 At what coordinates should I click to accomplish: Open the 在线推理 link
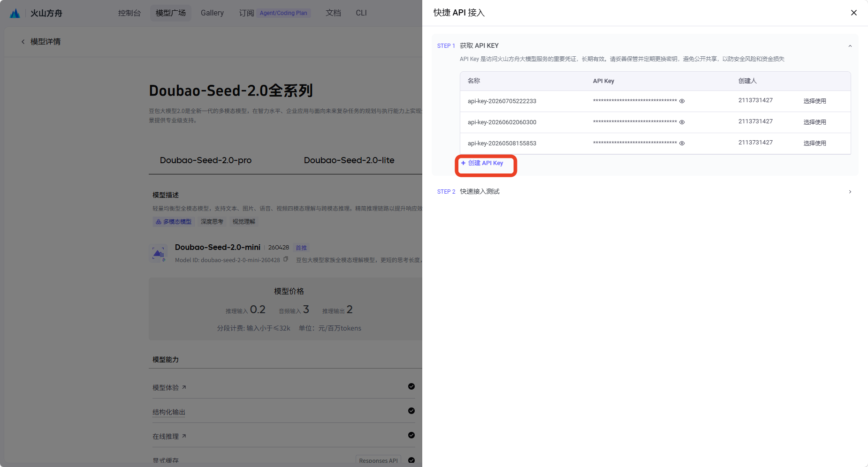point(169,437)
